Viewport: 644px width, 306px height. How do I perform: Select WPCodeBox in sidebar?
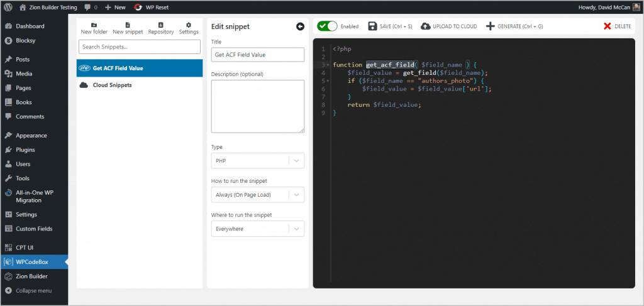tap(34, 262)
